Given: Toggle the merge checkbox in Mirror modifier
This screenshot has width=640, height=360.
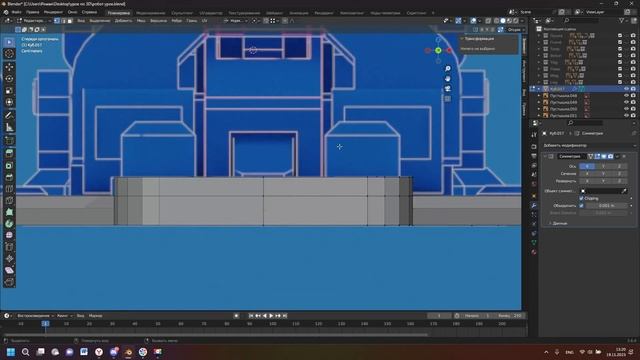Looking at the screenshot, I should [x=582, y=206].
